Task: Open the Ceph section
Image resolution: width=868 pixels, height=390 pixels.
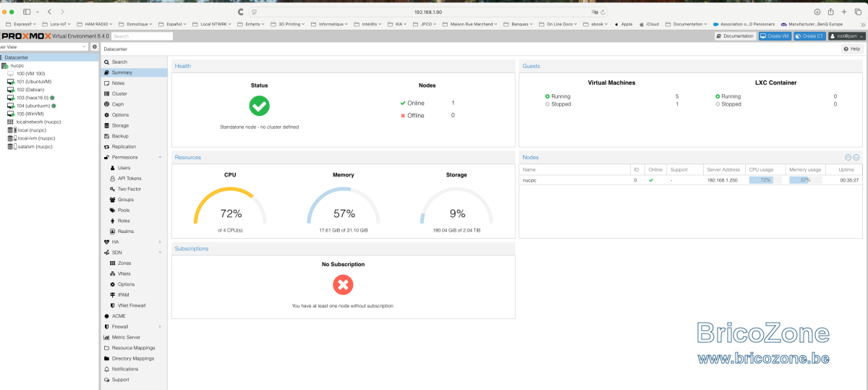Action: click(x=133, y=104)
